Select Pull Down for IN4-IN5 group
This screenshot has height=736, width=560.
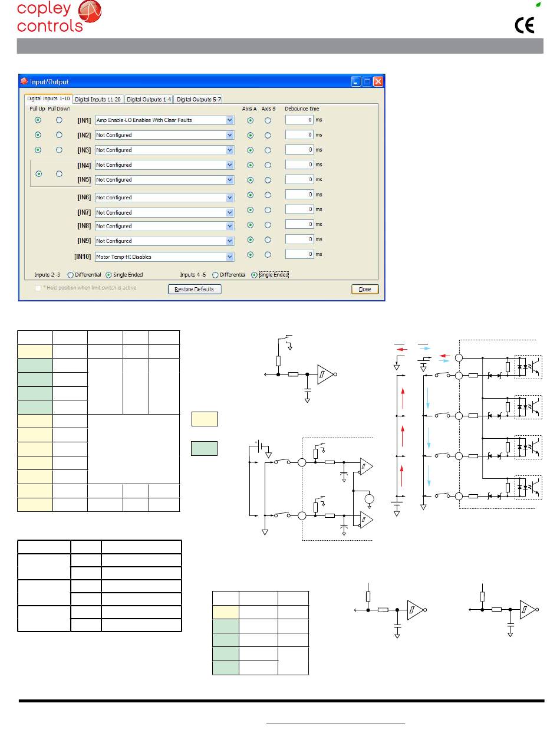click(x=58, y=173)
